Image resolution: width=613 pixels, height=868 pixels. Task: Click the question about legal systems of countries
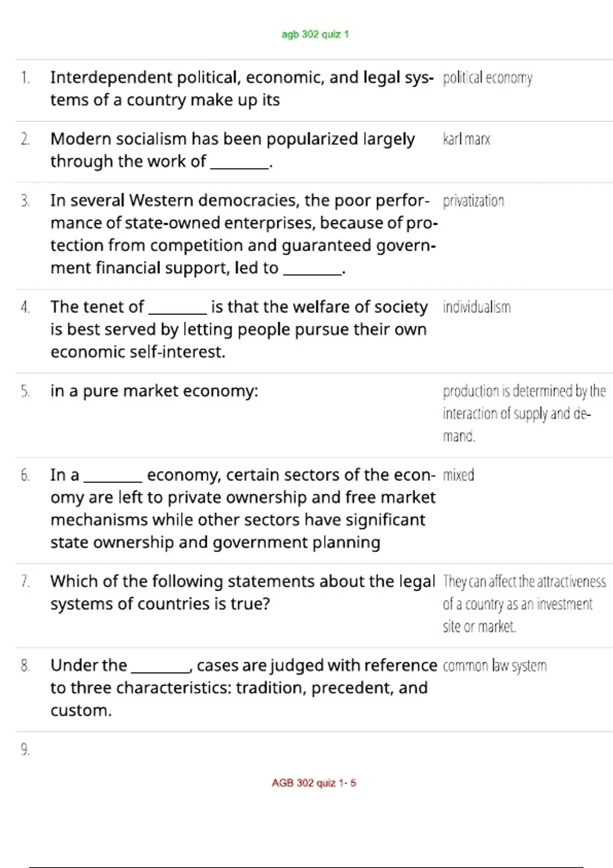(x=242, y=592)
